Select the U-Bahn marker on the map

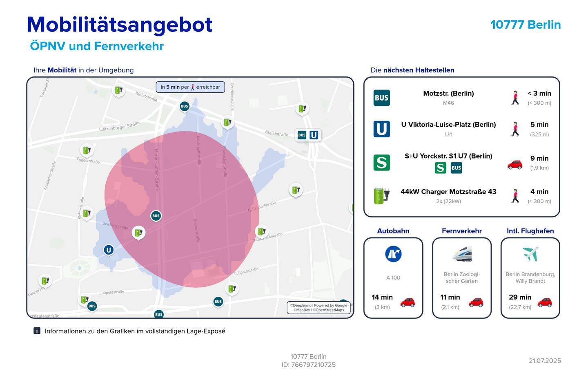click(108, 250)
